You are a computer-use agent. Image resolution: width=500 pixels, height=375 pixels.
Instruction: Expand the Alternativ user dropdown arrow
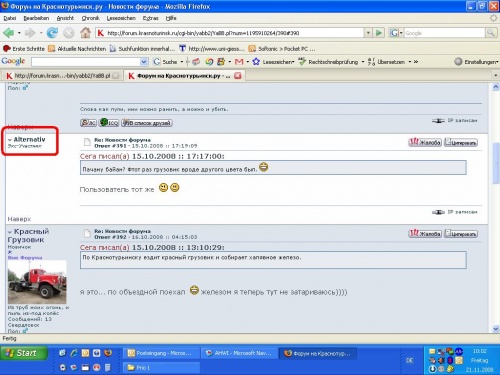[10, 140]
